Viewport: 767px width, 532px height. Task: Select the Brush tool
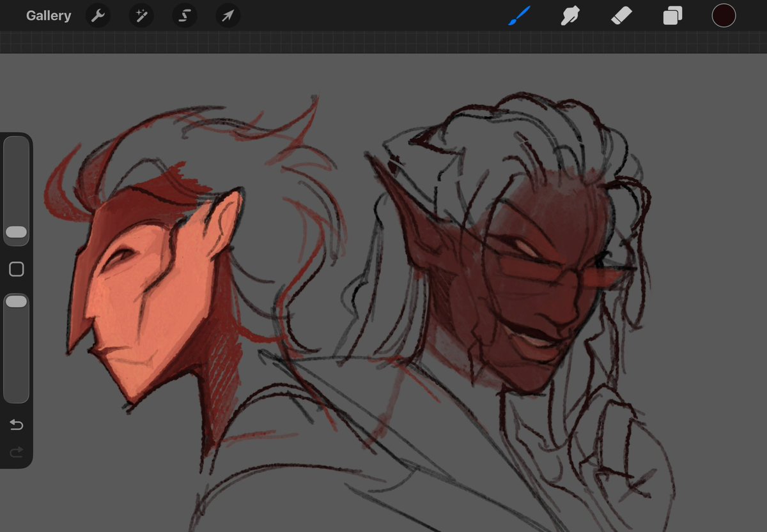pos(519,15)
